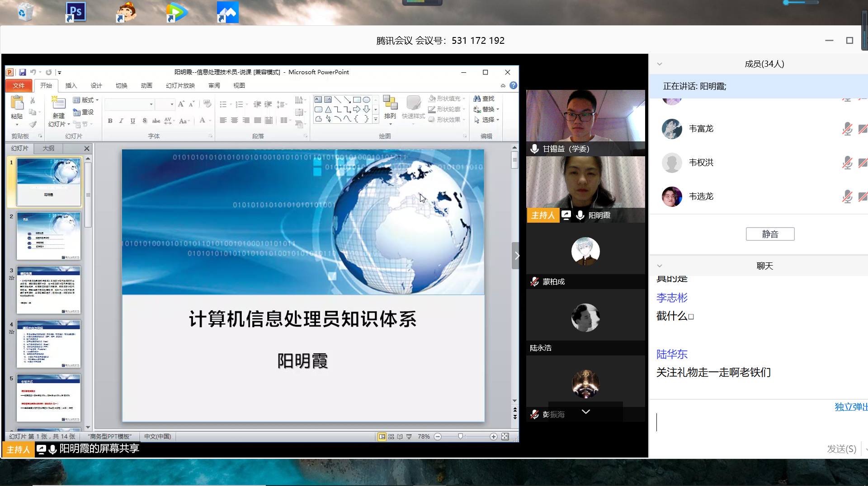This screenshot has height=486, width=868.
Task: Open the font name dropdown
Action: tap(151, 104)
